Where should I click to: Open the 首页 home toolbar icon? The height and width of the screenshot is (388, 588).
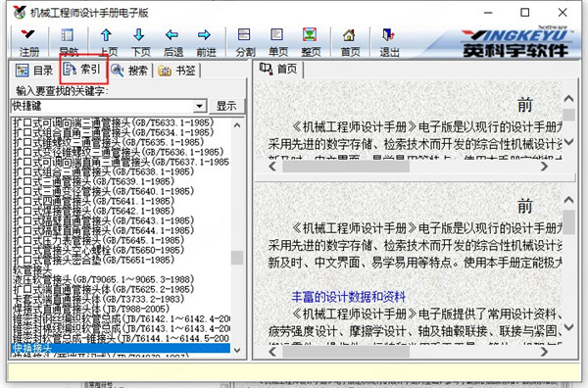tap(350, 42)
